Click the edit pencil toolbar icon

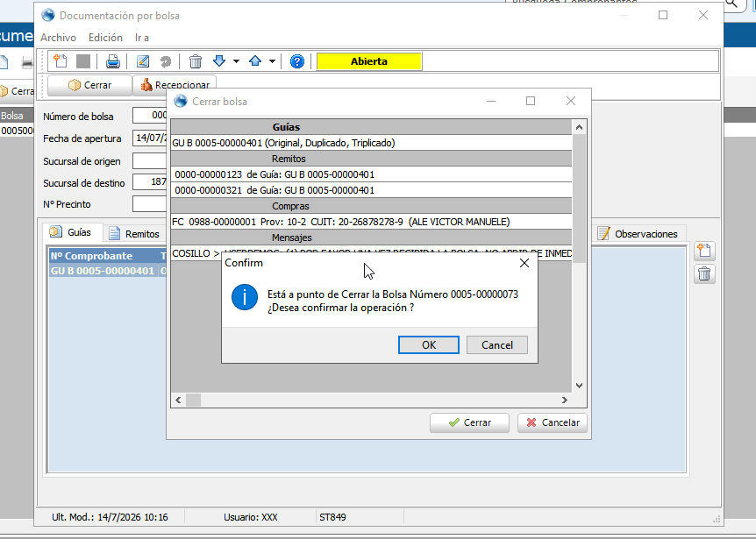tap(143, 61)
